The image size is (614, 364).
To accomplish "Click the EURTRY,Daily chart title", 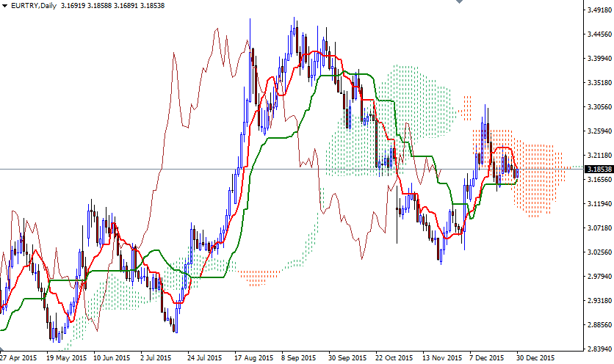I will [34, 6].
